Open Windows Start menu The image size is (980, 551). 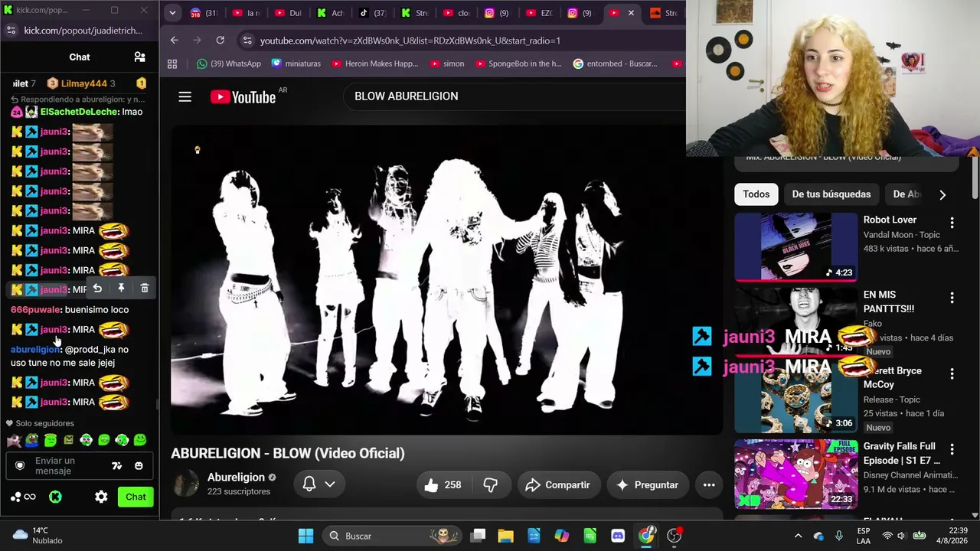tap(305, 536)
